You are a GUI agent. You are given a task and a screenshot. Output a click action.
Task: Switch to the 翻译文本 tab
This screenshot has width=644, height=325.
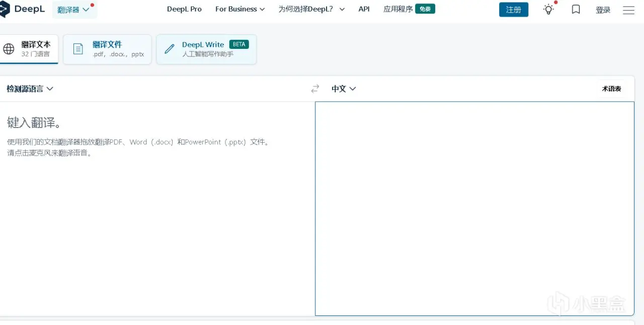(29, 49)
